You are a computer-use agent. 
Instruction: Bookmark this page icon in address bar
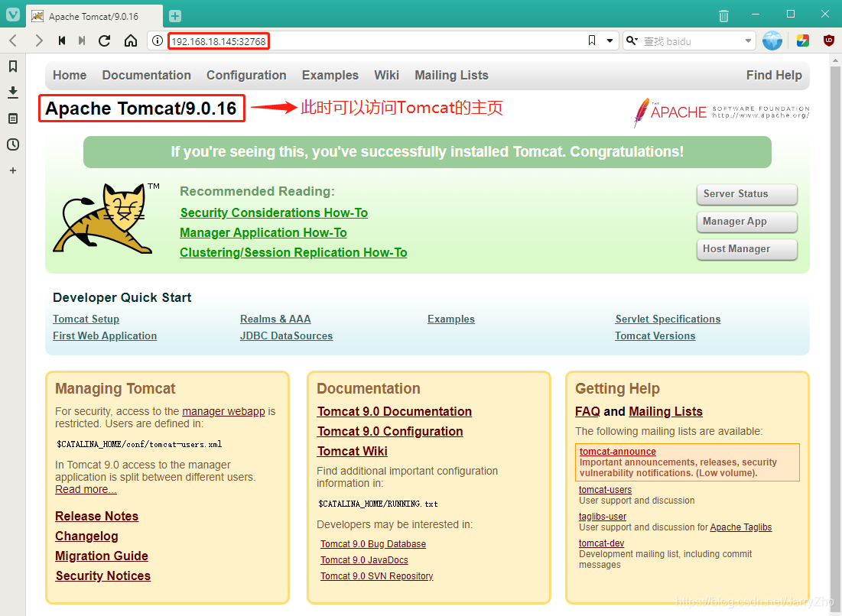[x=592, y=41]
